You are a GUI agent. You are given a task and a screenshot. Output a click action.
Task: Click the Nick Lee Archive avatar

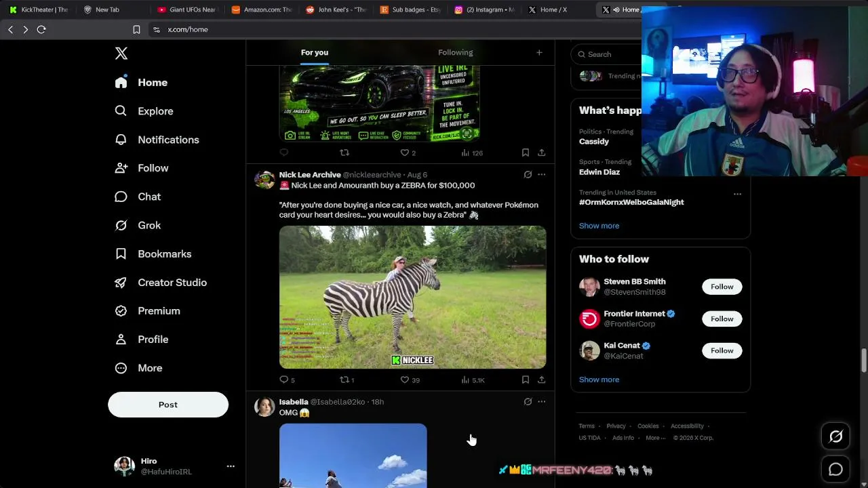coord(264,180)
